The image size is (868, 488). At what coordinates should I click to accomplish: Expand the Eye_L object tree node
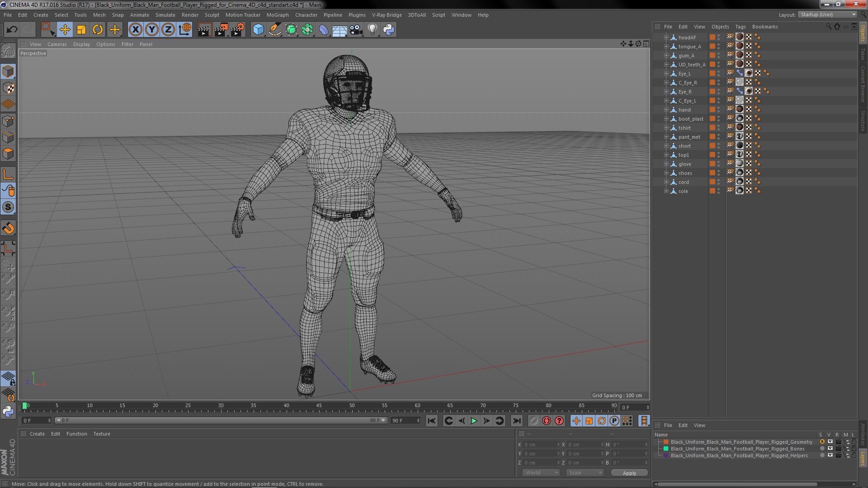666,74
